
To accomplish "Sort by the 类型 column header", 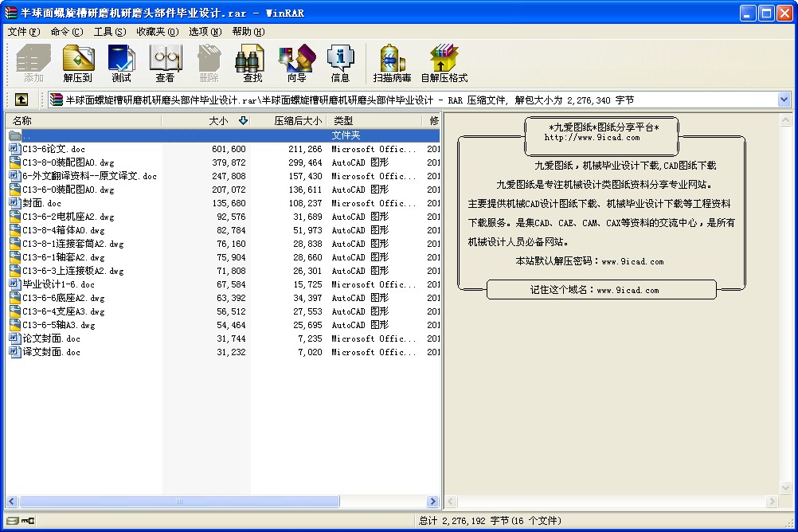I will 374,120.
